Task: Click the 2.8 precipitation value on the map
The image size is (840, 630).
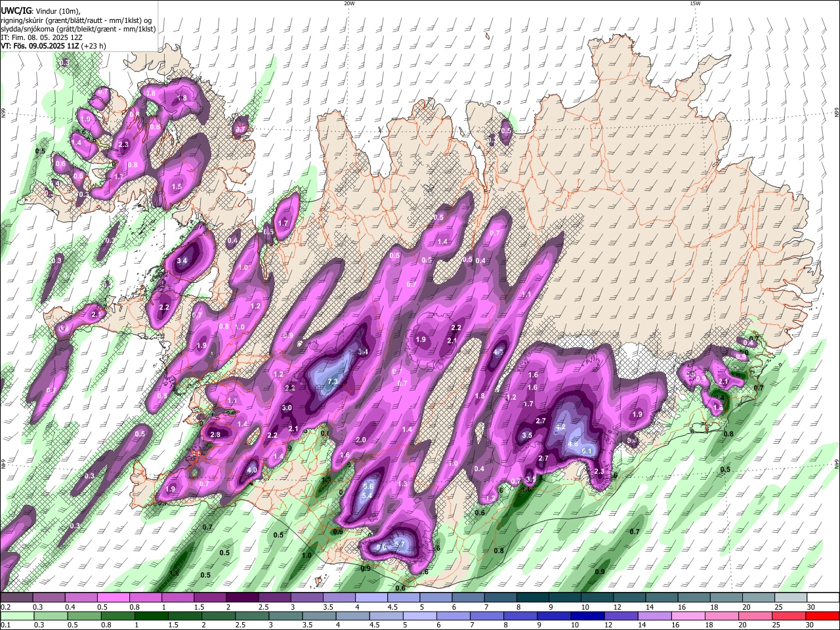Action: [215, 434]
